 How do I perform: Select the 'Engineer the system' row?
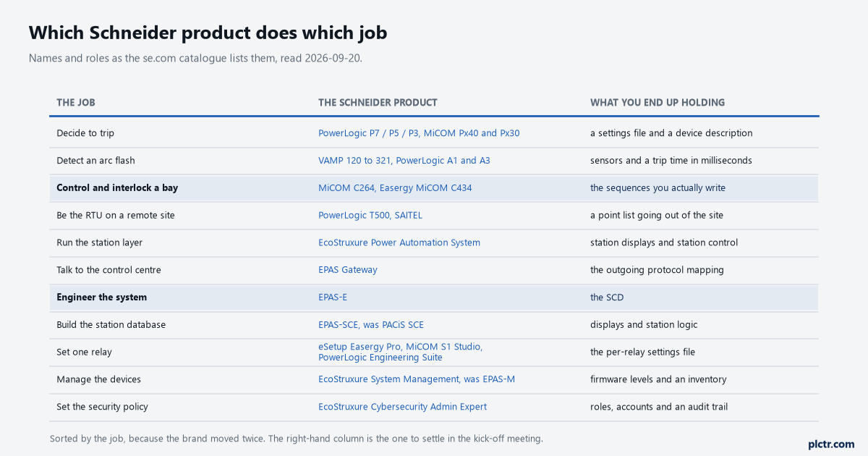pos(434,297)
